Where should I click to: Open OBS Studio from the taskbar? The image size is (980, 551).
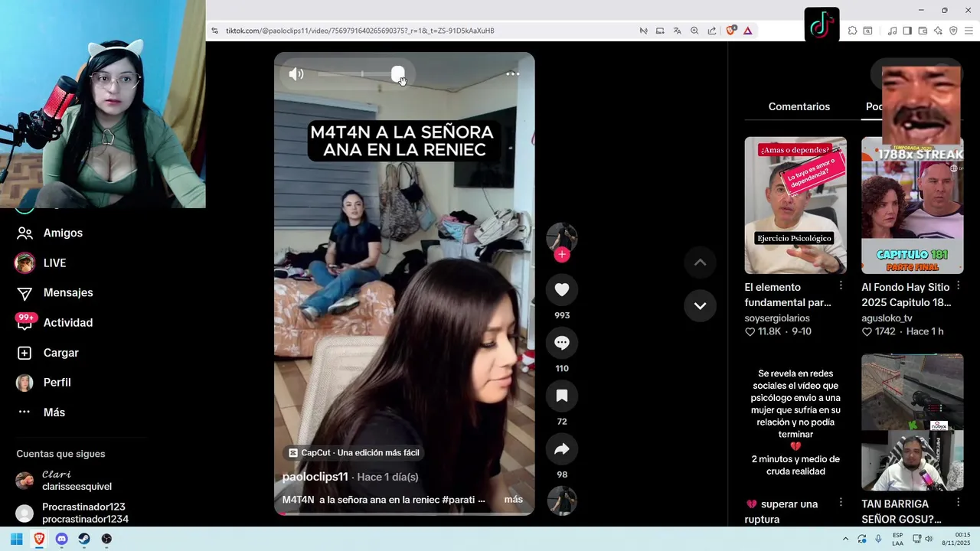tap(106, 539)
